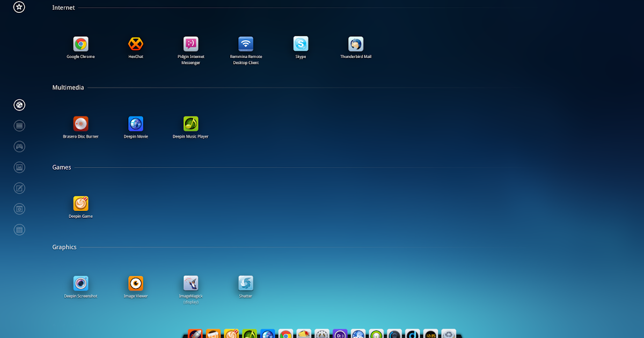Click the rocket launcher icon in the dock
The image size is (644, 338).
(x=195, y=334)
